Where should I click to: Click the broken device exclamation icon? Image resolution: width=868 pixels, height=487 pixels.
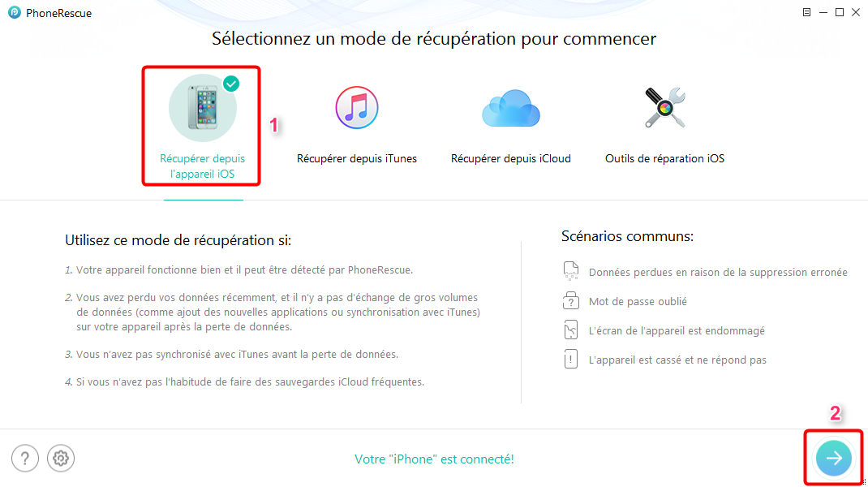point(570,360)
